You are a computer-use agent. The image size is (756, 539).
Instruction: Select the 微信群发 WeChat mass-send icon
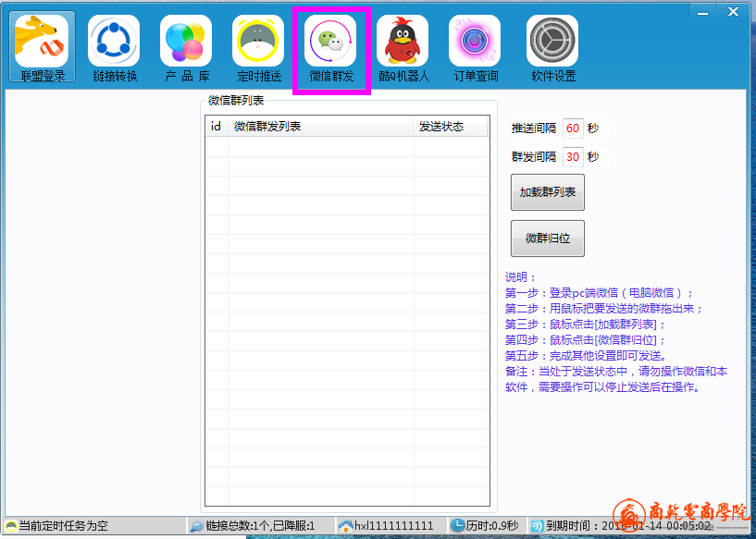click(331, 47)
